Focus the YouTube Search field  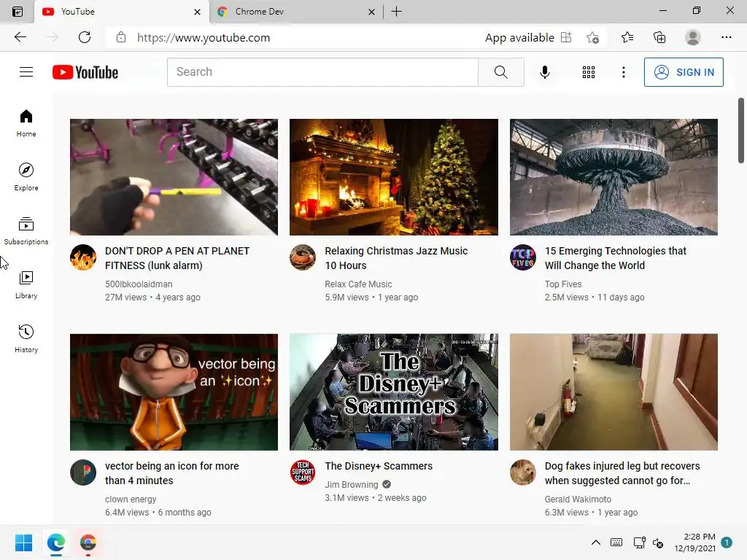click(x=322, y=72)
